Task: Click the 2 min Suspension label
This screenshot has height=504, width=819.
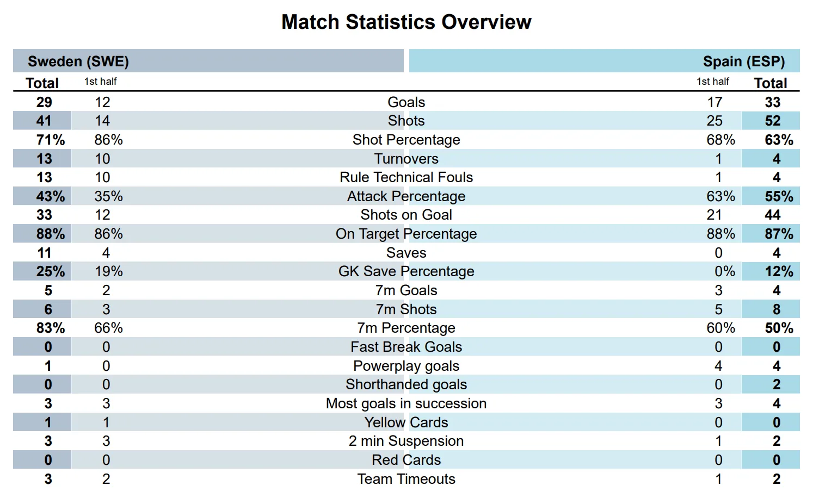Action: pyautogui.click(x=406, y=441)
